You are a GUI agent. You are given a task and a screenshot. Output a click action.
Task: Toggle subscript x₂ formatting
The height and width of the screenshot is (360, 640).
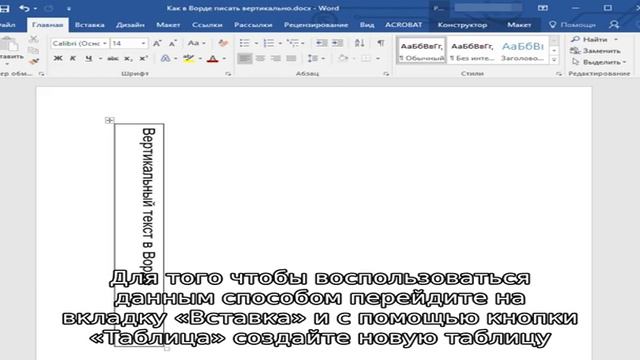(128, 59)
